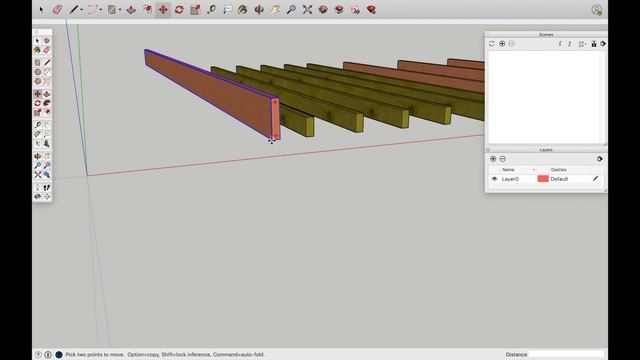
Task: Open the view options dropdown in Scenes panel
Action: pyautogui.click(x=582, y=44)
